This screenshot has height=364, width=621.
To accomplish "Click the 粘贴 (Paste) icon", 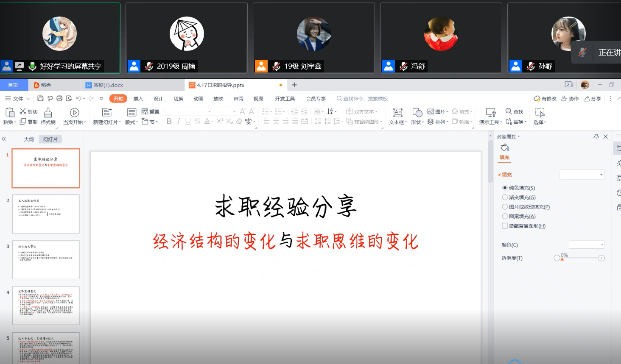I will coord(9,113).
